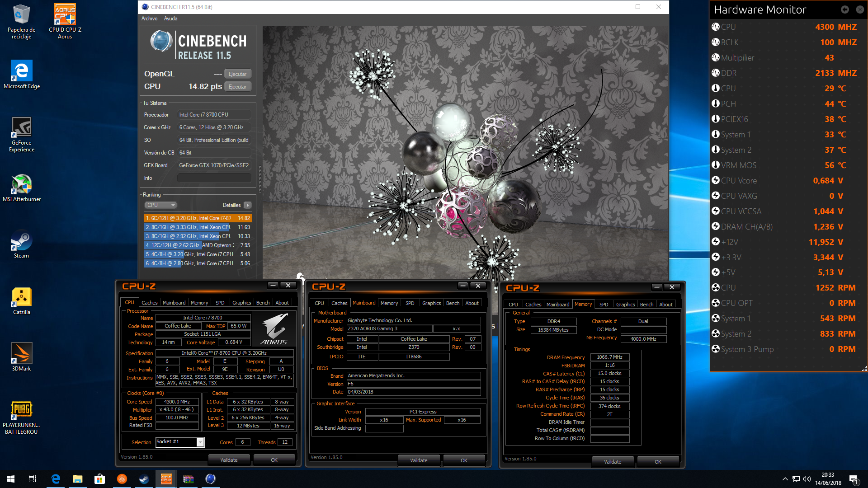868x488 pixels.
Task: Click the volume icon in system tray
Action: (x=807, y=479)
